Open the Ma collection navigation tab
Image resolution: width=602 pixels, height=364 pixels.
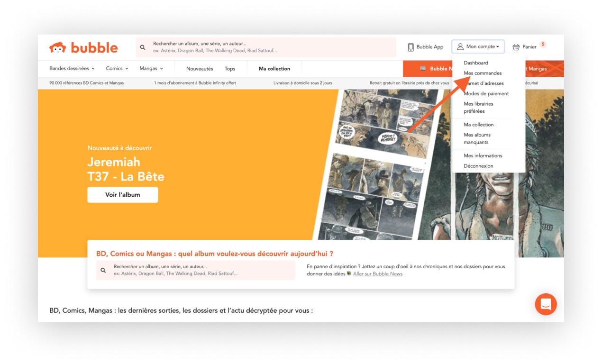click(274, 69)
